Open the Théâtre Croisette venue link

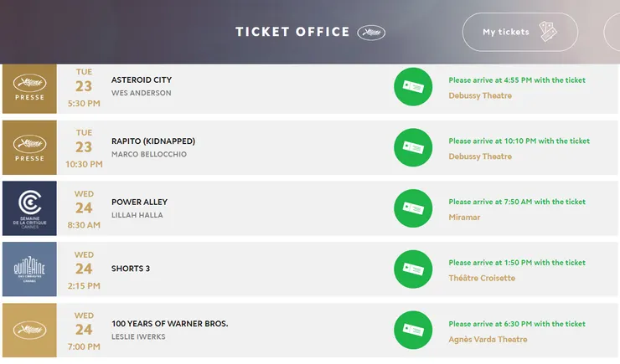click(x=482, y=278)
